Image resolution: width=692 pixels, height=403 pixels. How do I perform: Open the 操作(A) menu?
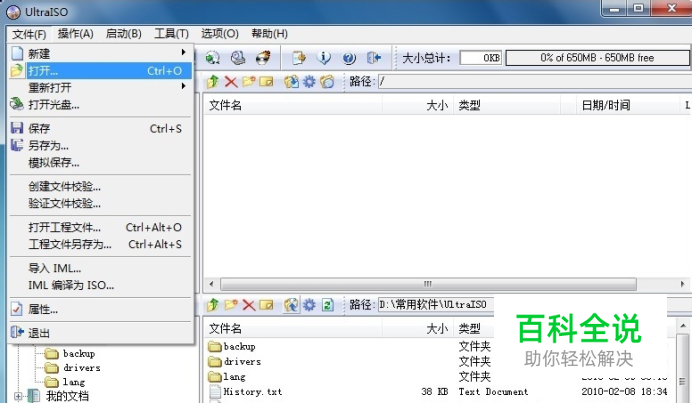click(75, 34)
